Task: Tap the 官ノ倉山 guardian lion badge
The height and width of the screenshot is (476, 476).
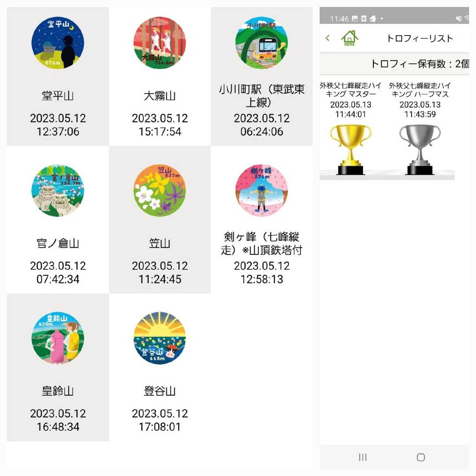Action: pos(58,191)
